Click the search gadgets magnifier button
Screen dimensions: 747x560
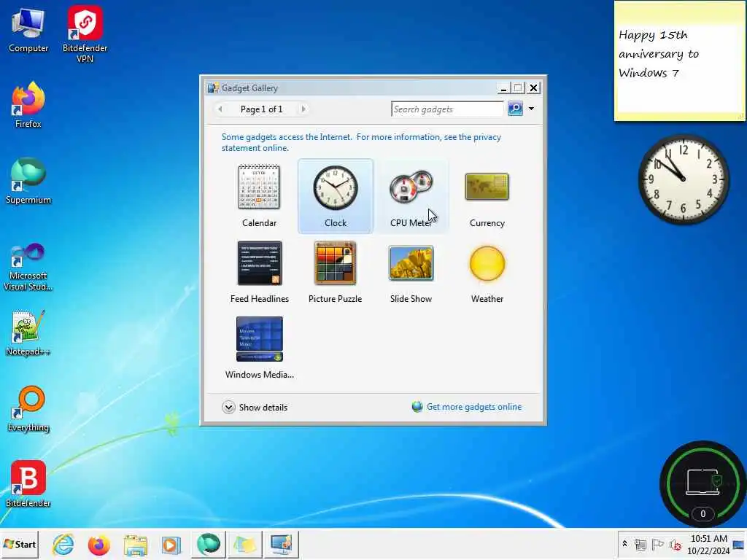pos(515,109)
